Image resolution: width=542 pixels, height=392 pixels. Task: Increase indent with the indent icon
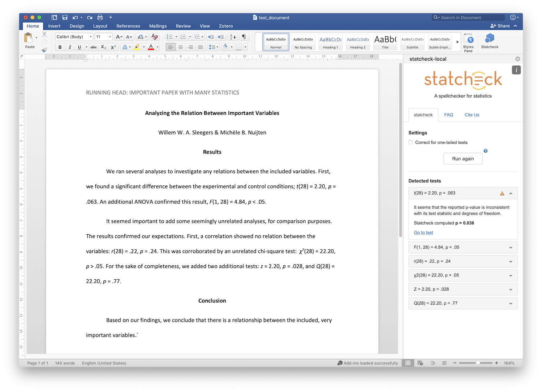pos(221,37)
